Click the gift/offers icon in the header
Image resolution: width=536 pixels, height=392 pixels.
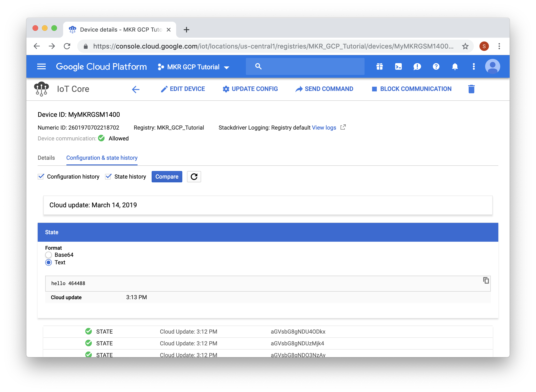coord(379,67)
